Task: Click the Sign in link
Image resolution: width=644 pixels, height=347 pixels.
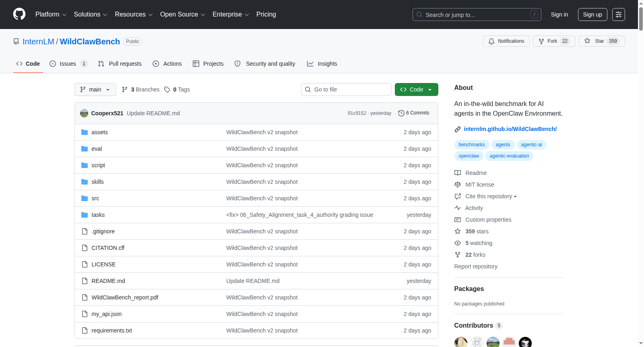Action: click(559, 15)
